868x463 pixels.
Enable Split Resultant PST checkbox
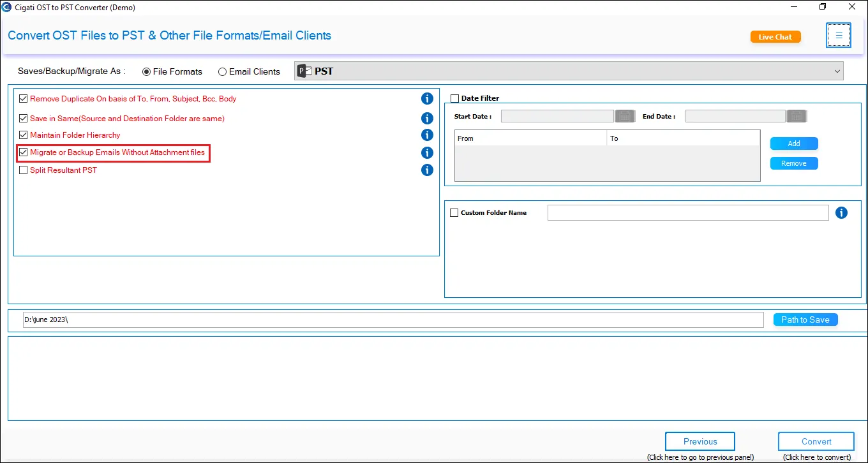[x=24, y=170]
